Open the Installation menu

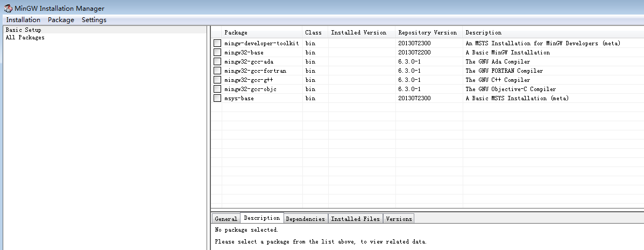pyautogui.click(x=23, y=20)
